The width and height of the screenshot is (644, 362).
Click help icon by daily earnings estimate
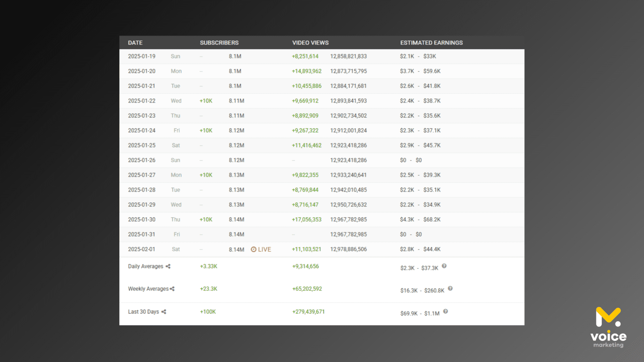tap(444, 266)
